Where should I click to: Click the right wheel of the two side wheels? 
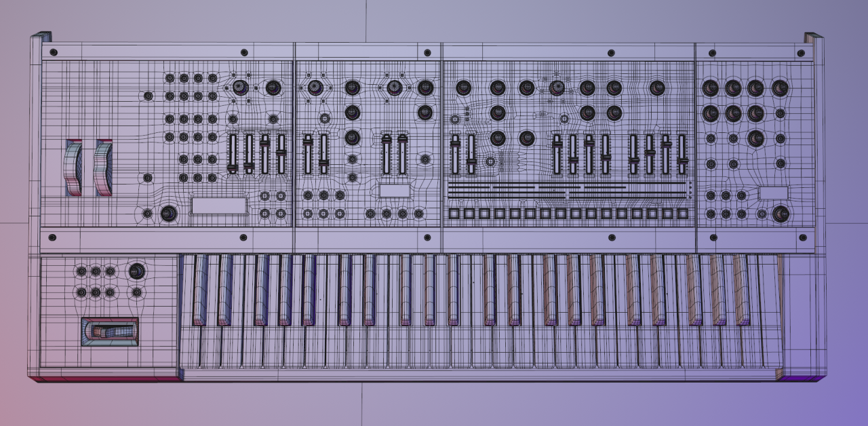tap(103, 168)
